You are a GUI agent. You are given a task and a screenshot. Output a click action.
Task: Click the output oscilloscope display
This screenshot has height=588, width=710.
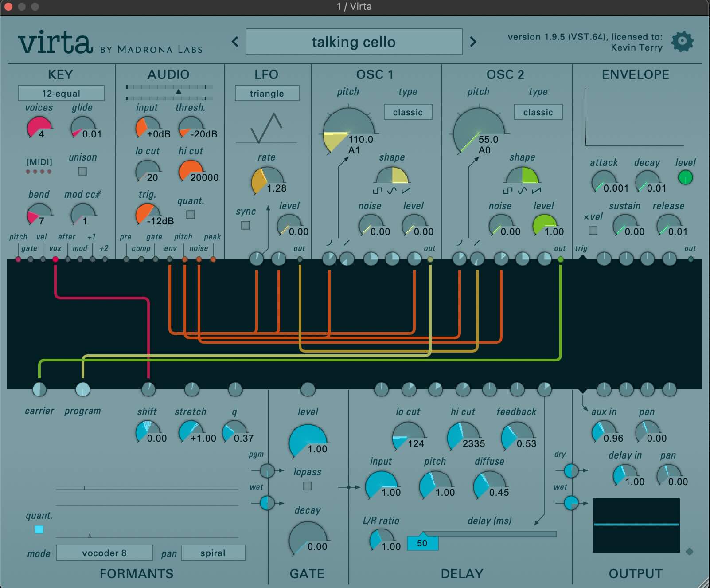pos(636,525)
